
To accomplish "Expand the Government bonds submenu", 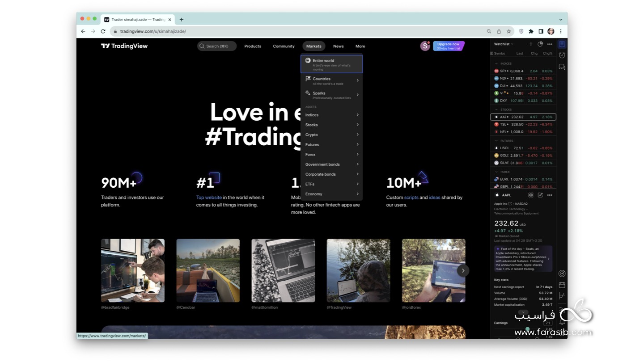I will click(x=358, y=164).
